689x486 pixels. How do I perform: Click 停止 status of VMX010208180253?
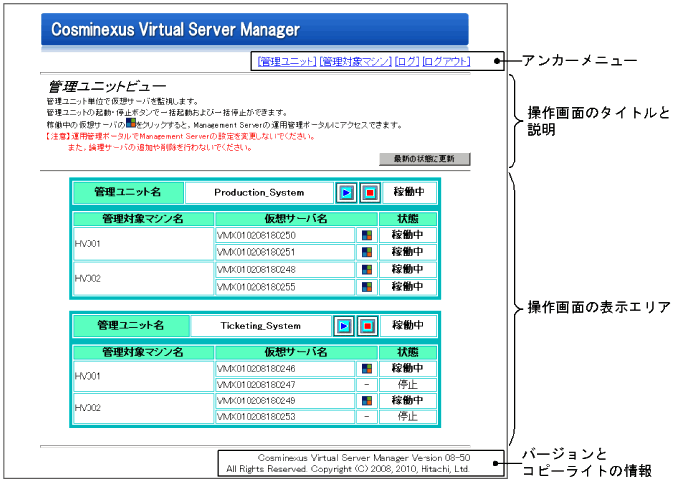click(407, 416)
